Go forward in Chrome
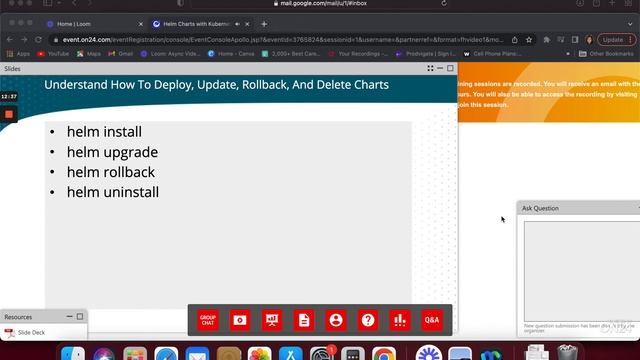640x360 pixels. pos(24,40)
